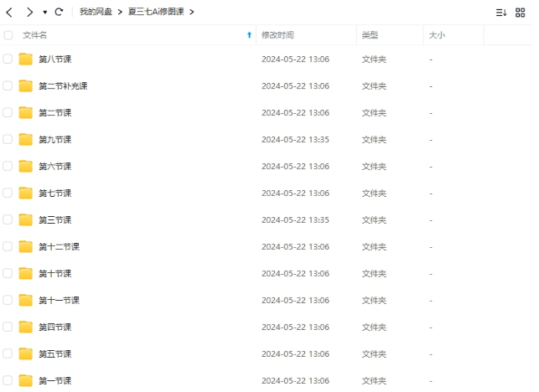Click the 第五节课 folder icon
This screenshot has height=392, width=539.
(25, 353)
